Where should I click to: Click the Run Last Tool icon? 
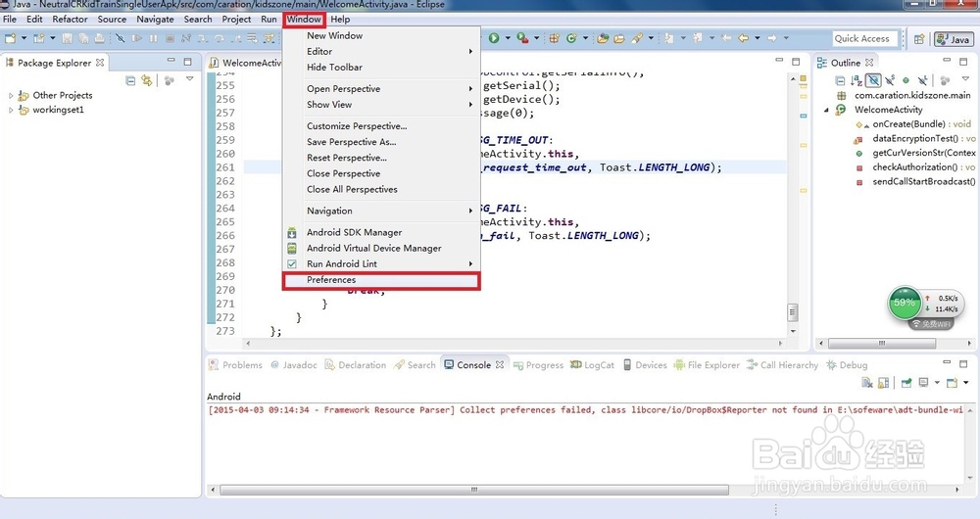pos(522,39)
